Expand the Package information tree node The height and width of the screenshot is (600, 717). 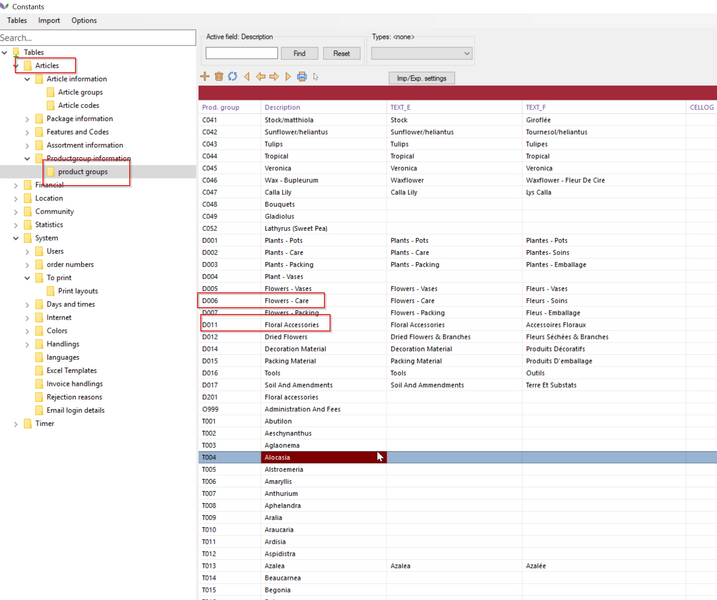point(27,119)
